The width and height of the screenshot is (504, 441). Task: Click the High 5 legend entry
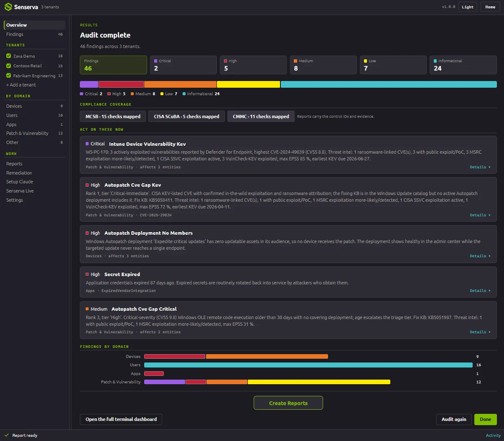(117, 94)
